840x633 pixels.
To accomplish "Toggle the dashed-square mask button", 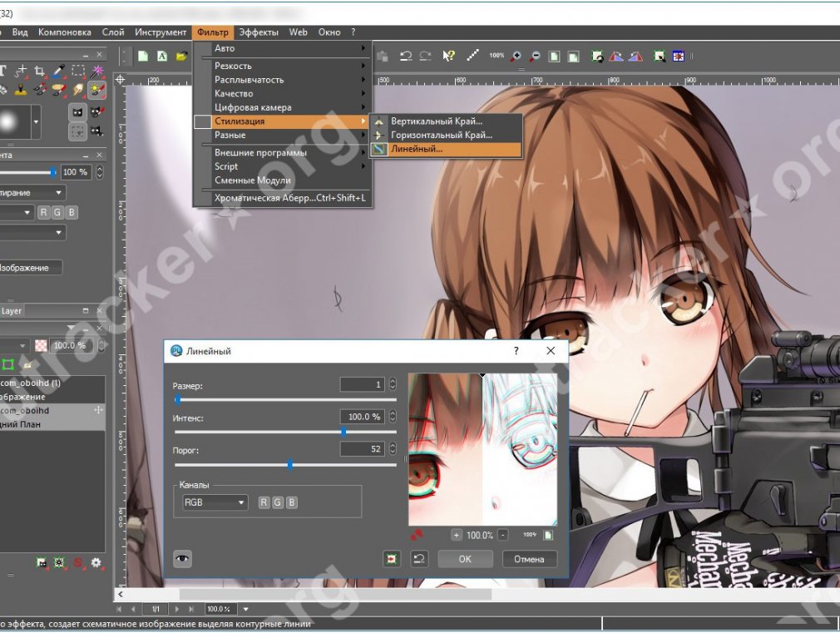I will pyautogui.click(x=78, y=131).
